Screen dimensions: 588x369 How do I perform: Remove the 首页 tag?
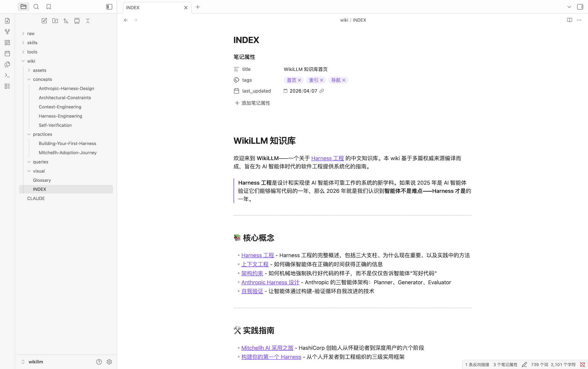coord(299,80)
